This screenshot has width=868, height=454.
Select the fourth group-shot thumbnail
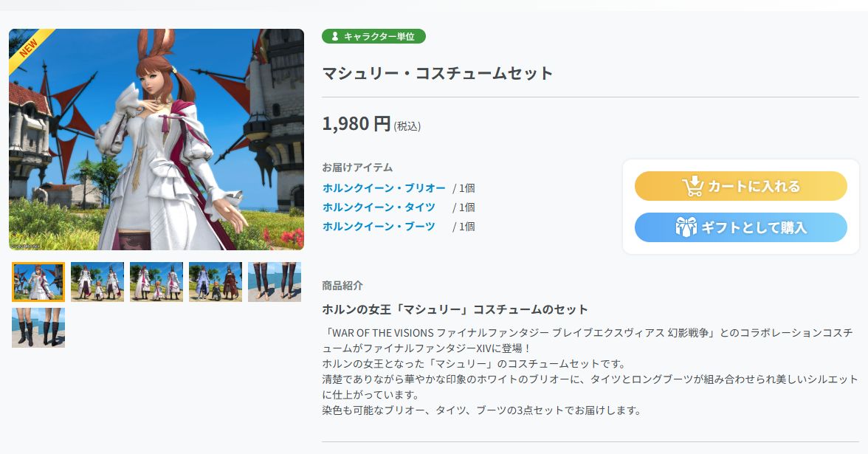click(x=216, y=281)
